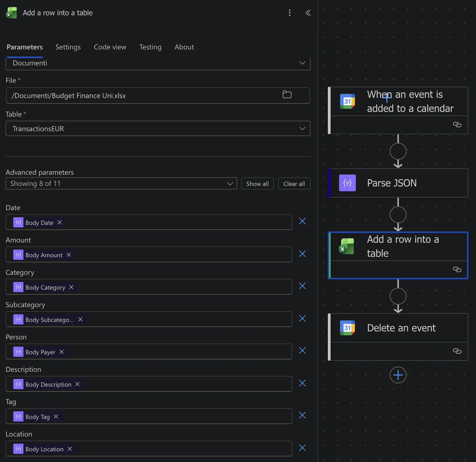Screen dimensions: 476x462
Task: Insert step between Parse JSON and Add a row
Action: 398,215
